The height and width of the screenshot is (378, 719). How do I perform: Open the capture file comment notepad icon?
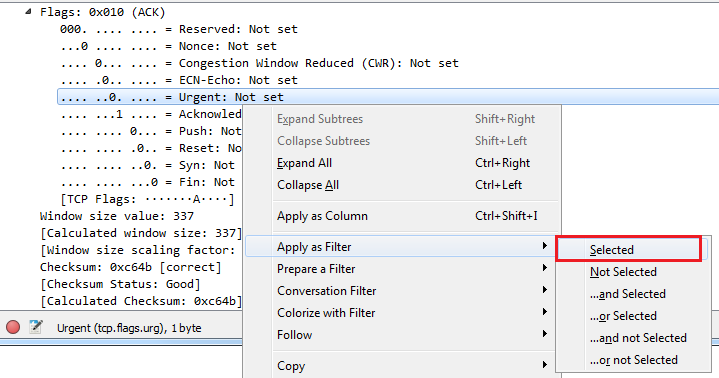click(35, 327)
